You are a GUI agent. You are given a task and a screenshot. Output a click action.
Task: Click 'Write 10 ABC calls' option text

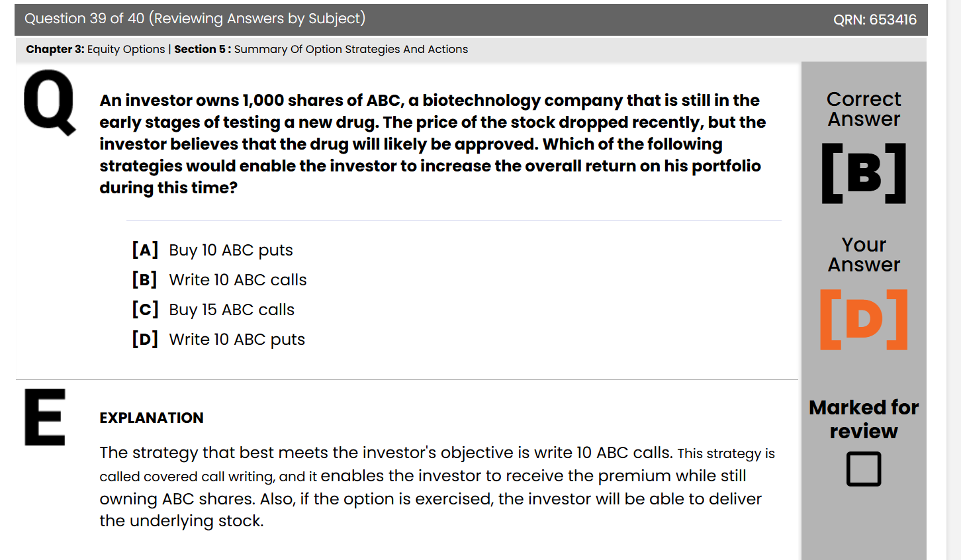pos(238,280)
